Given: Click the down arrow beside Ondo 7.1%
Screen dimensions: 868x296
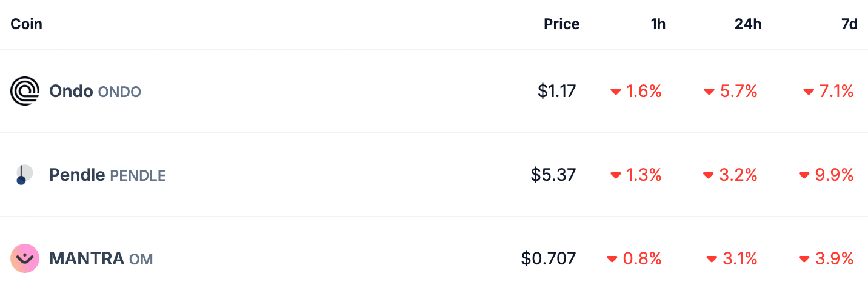Looking at the screenshot, I should pyautogui.click(x=809, y=92).
